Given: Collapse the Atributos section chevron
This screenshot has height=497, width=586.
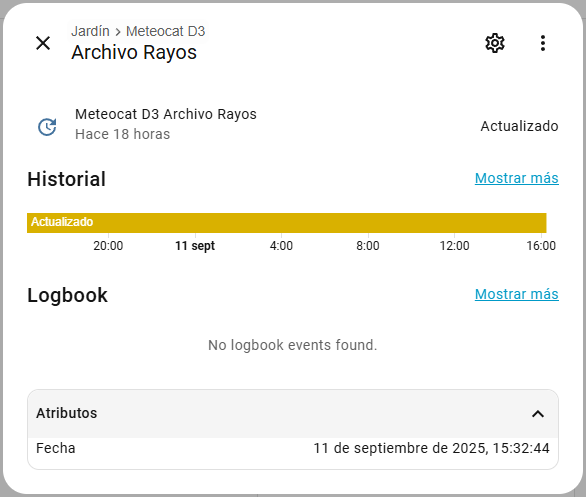Looking at the screenshot, I should point(538,414).
